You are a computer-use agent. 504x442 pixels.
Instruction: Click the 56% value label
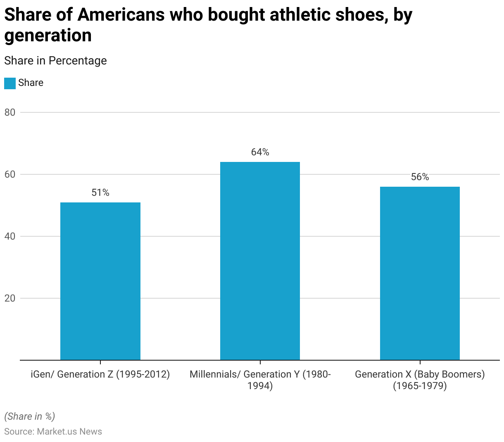[x=420, y=177]
